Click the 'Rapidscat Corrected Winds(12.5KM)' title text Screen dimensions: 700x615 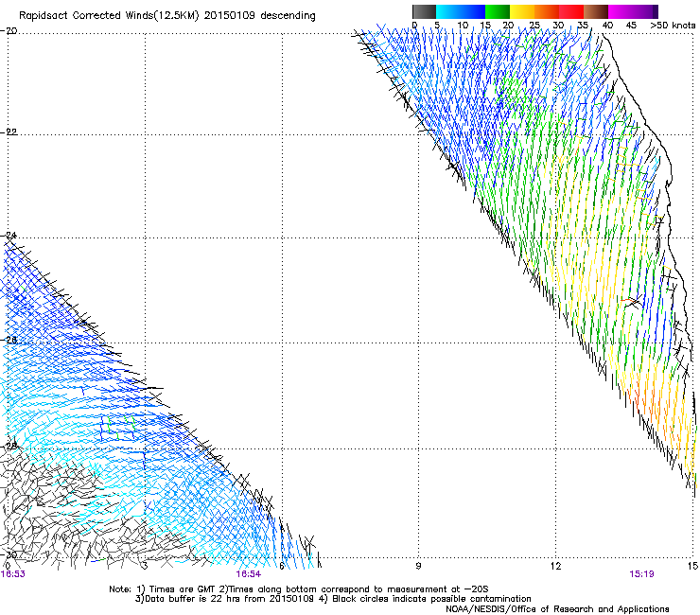(109, 16)
